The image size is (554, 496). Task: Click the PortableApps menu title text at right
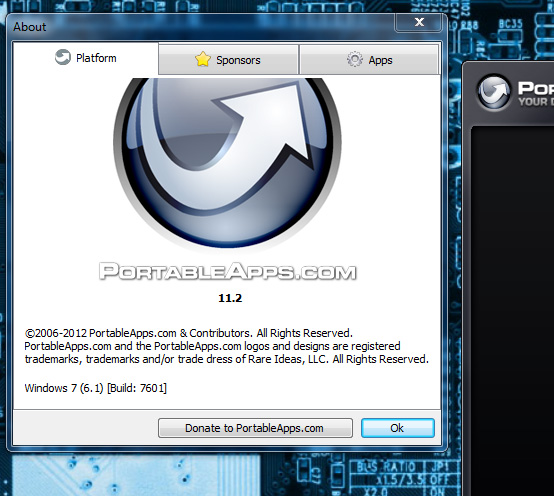(x=536, y=88)
